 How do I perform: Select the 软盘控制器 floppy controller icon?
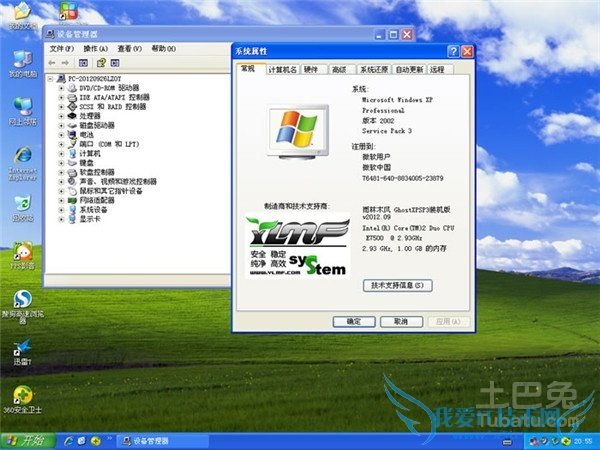pos(72,172)
